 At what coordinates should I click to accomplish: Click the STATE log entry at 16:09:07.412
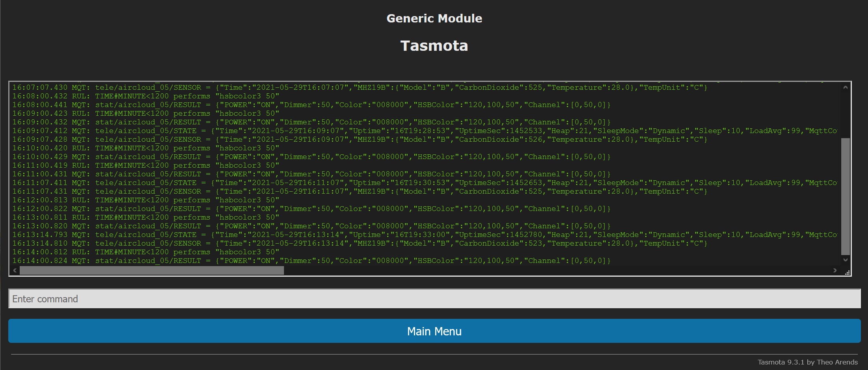(425, 131)
